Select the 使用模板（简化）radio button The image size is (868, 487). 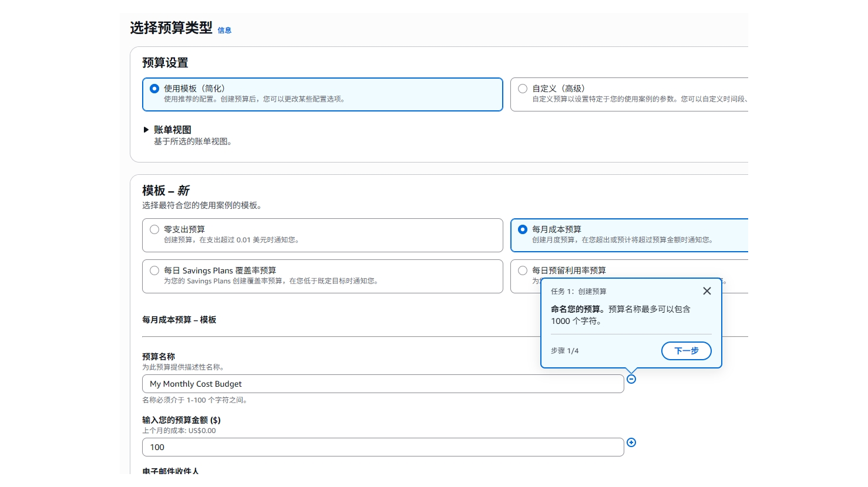[154, 89]
